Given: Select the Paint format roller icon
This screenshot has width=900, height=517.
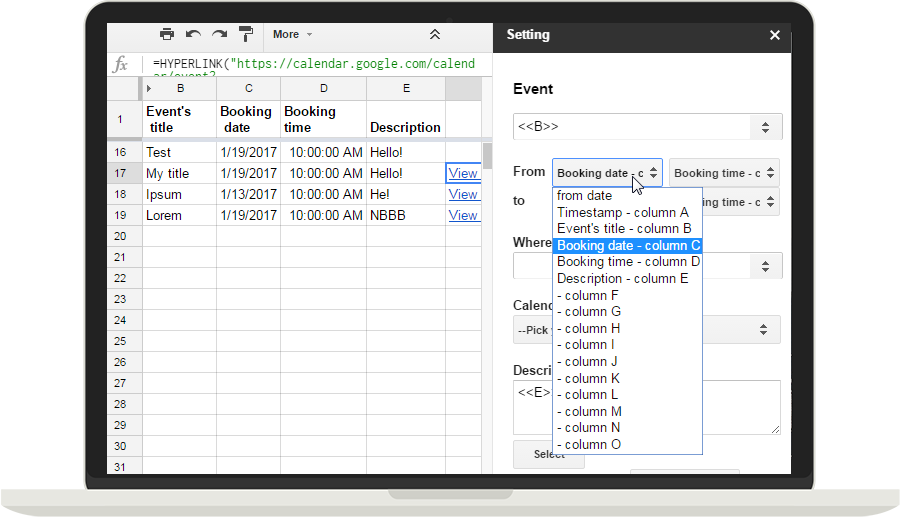Looking at the screenshot, I should pos(246,34).
